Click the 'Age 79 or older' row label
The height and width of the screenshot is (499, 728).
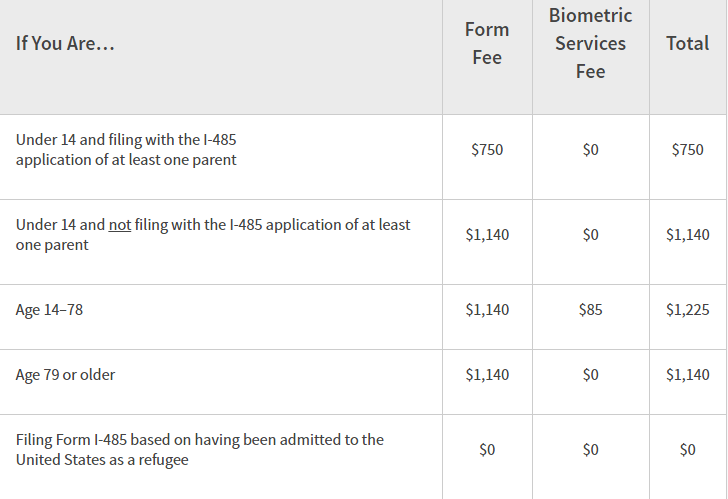pyautogui.click(x=65, y=375)
